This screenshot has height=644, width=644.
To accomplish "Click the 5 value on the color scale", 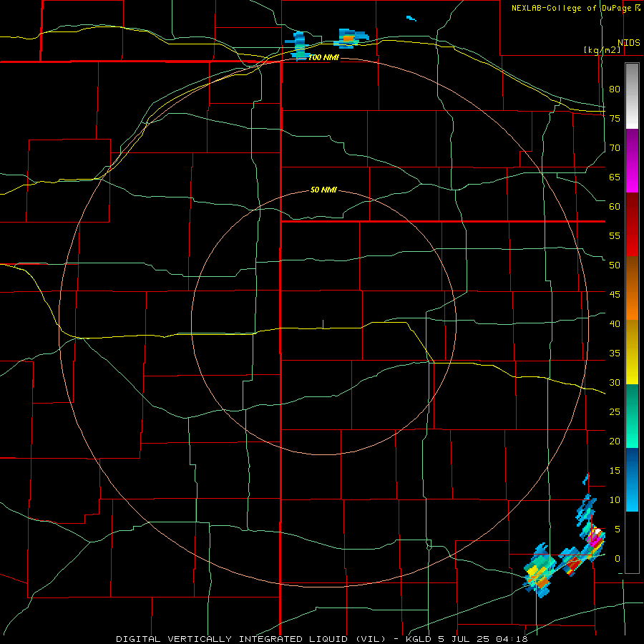I will [618, 530].
